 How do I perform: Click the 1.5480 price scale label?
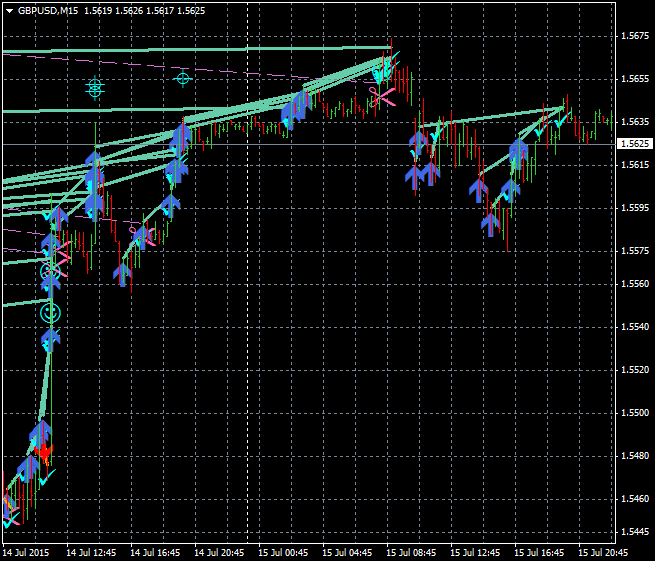click(635, 456)
